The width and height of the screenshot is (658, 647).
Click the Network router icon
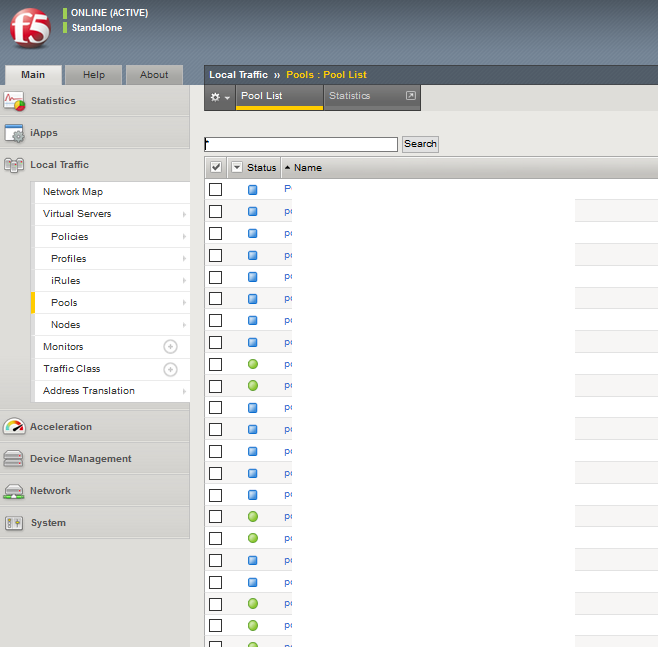(14, 491)
